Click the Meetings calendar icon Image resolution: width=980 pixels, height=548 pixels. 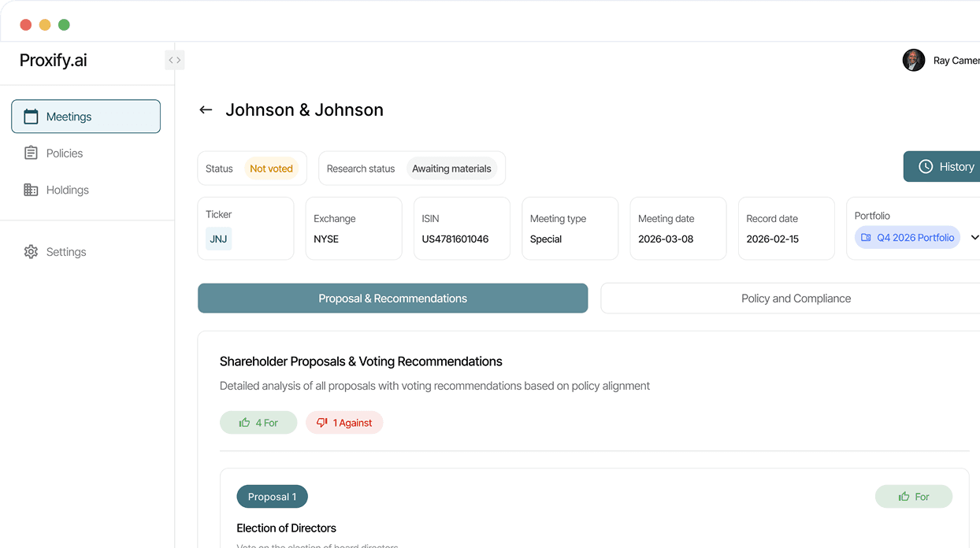pos(31,117)
